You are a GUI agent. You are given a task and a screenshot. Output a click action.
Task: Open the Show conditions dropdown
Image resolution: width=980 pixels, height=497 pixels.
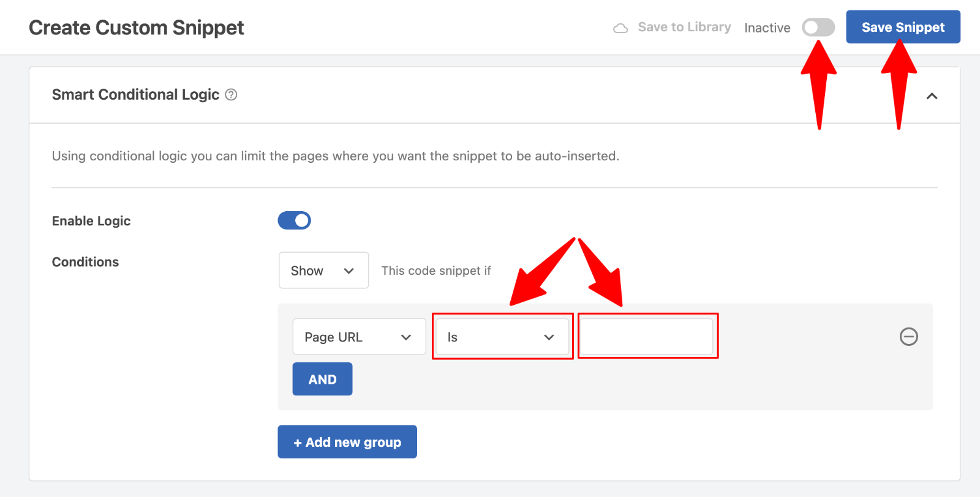[x=323, y=270]
